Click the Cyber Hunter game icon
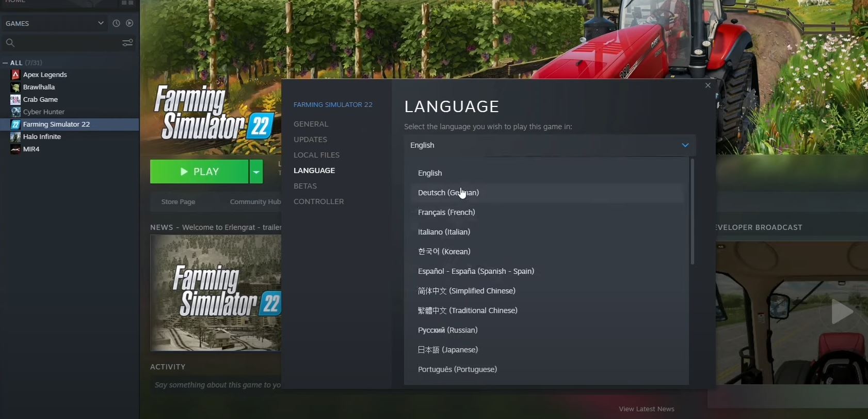 (15, 112)
